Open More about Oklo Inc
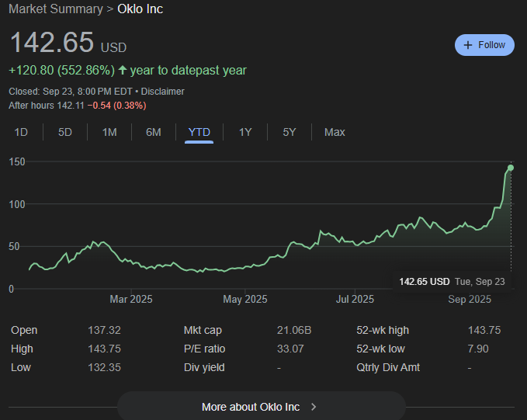Viewport: 527px width, 420px height. 261,407
